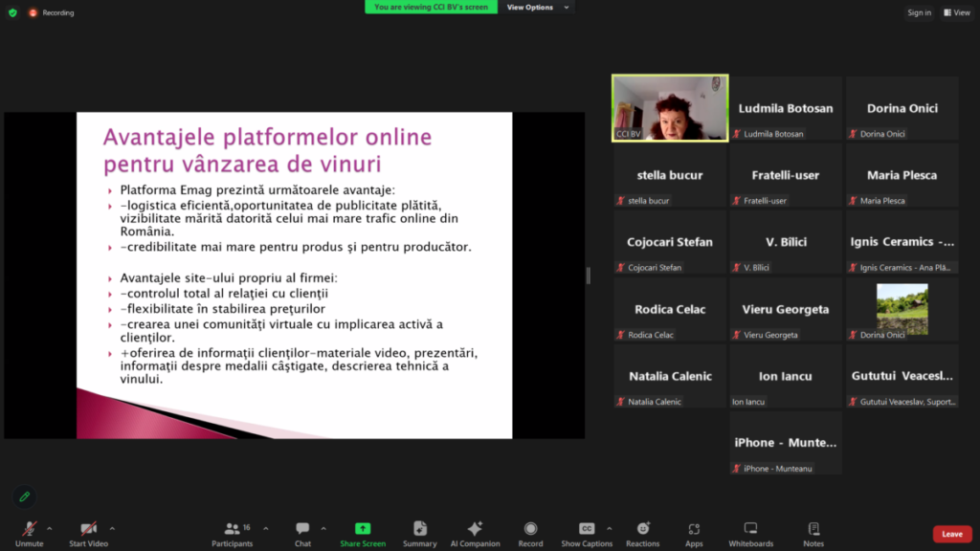Expand the Participants options arrow
Image resolution: width=980 pixels, height=551 pixels.
(x=266, y=528)
